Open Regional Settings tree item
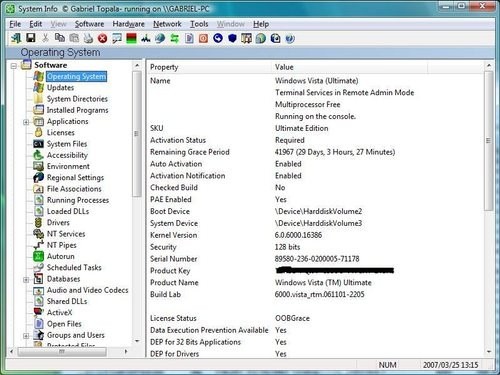Screen dimensions: 500x375 75,178
